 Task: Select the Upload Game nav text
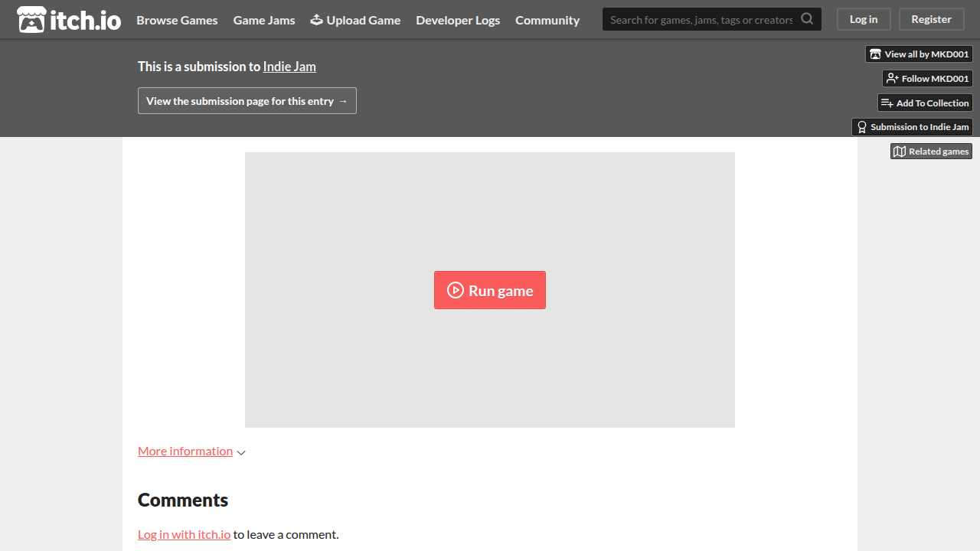(x=364, y=20)
